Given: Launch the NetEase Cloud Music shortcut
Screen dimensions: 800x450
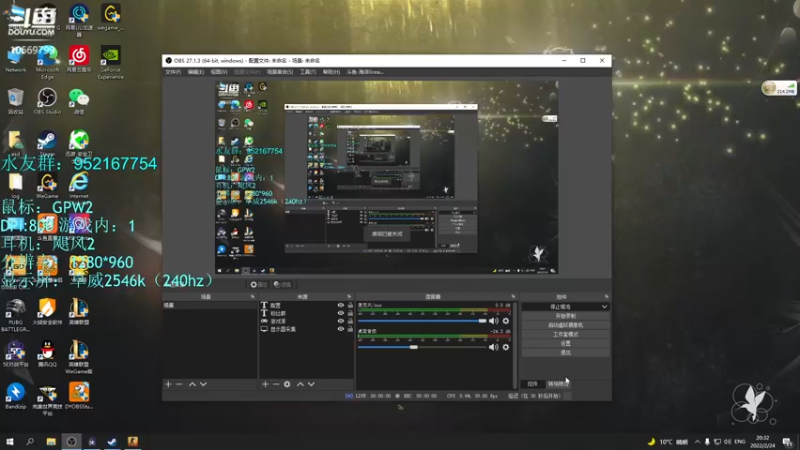Looking at the screenshot, I should point(79,59).
